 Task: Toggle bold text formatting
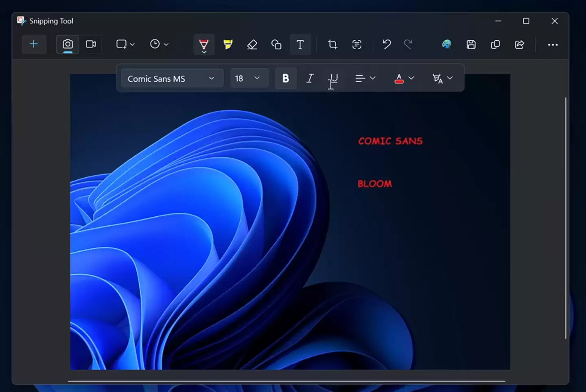click(286, 78)
